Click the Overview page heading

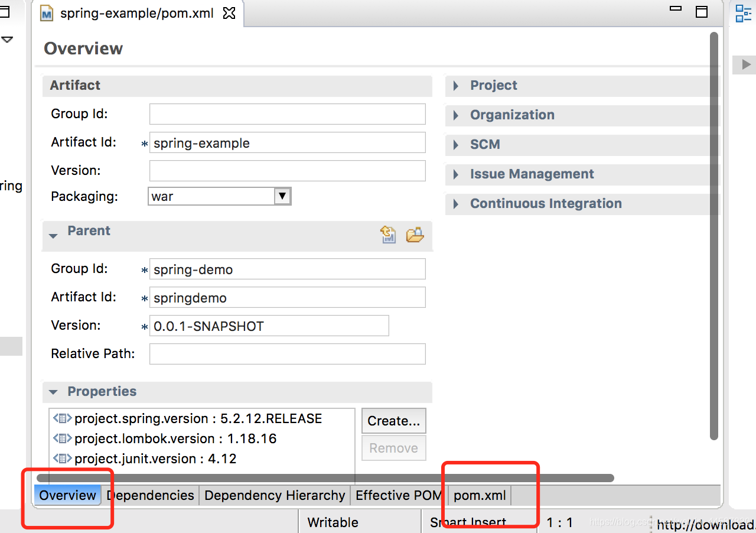pos(83,48)
